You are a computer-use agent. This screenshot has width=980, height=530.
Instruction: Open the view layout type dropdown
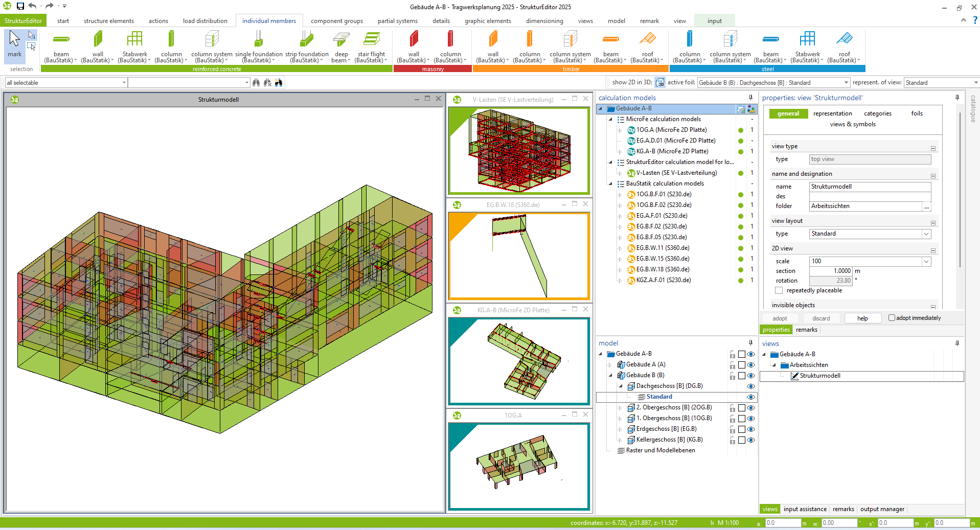[x=926, y=234]
